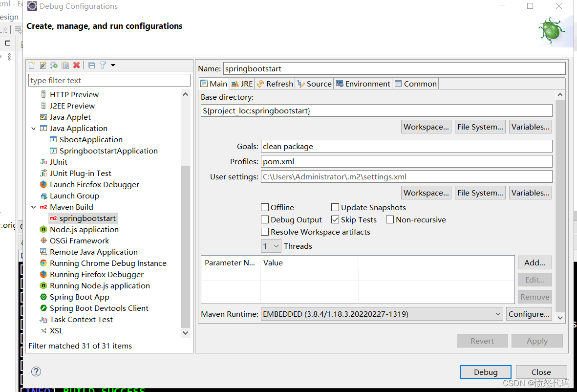Open the Maven Runtime dropdown
Viewport: 577px width, 392px height.
[x=382, y=314]
